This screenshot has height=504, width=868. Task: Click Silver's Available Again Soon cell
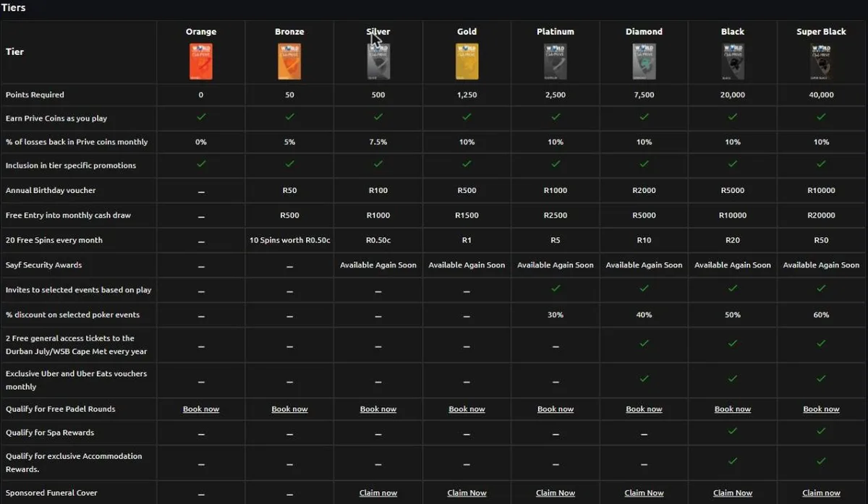tap(378, 265)
